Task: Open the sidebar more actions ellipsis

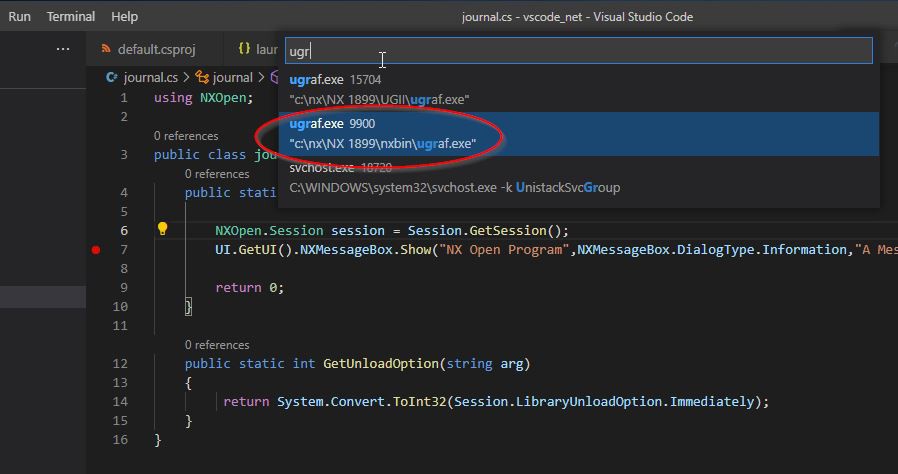Action: 63,49
